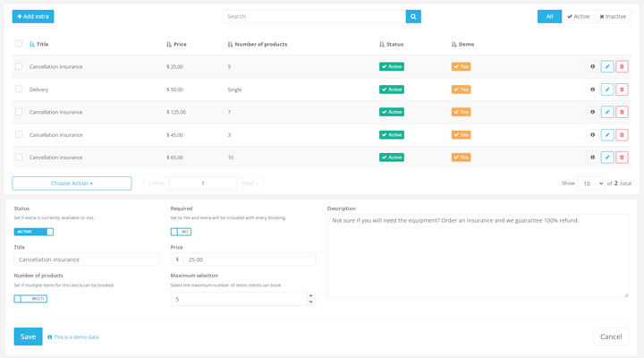Delete the Delivery extra via trash icon
This screenshot has height=358, width=644.
click(x=622, y=89)
